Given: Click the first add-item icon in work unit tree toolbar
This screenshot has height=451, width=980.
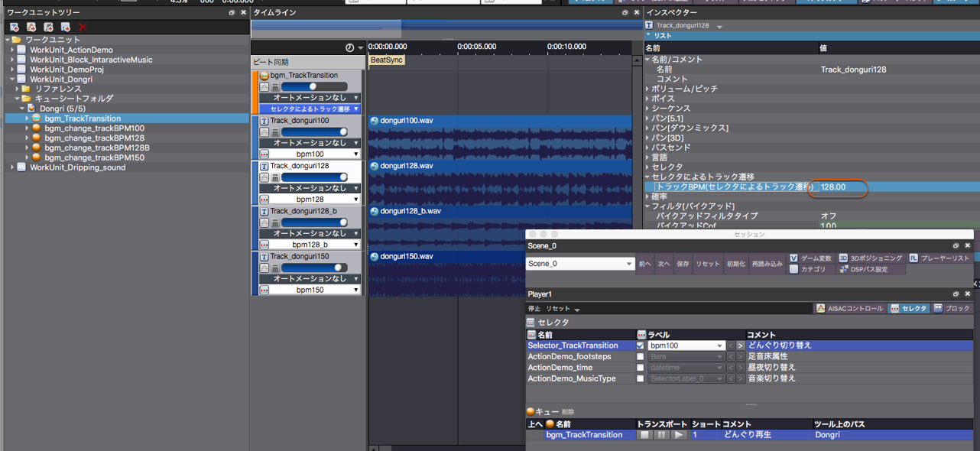Looking at the screenshot, I should 14,28.
